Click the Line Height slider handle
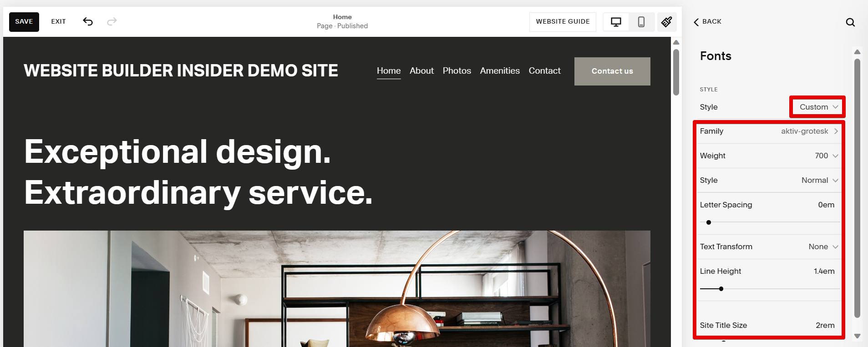868x347 pixels. tap(721, 289)
